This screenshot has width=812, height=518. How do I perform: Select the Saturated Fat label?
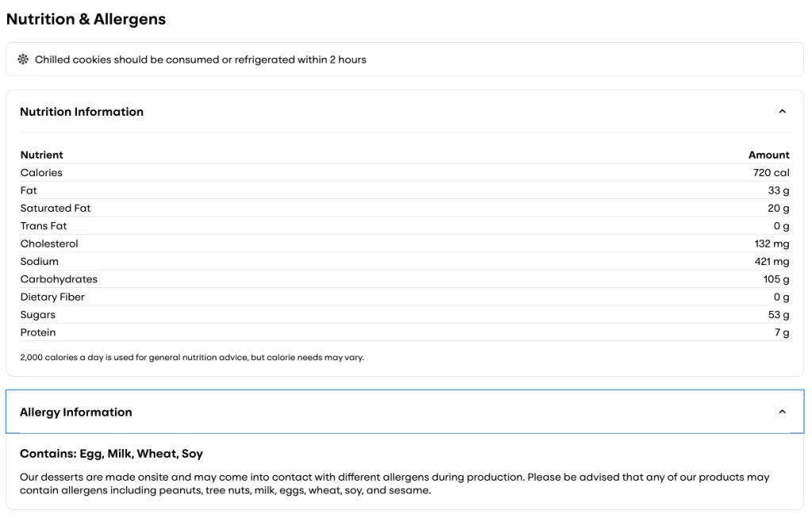[56, 208]
